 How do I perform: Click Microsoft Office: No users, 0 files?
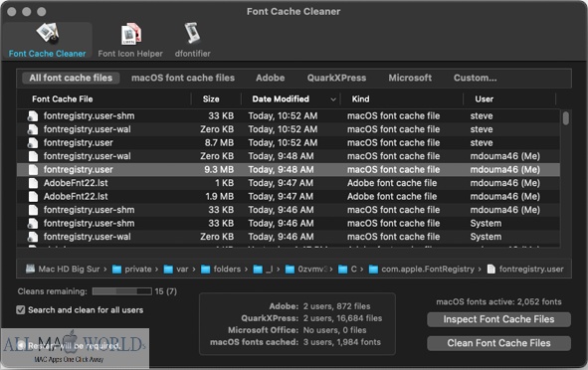tap(297, 330)
